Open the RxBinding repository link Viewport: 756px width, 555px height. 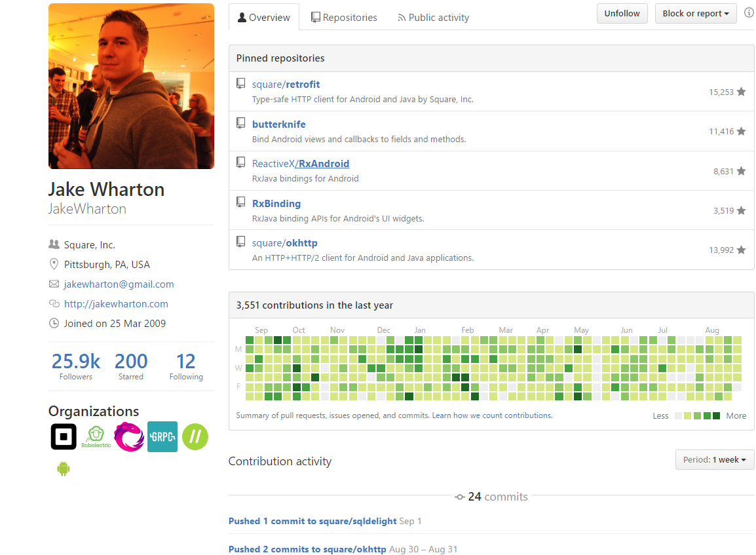point(276,204)
